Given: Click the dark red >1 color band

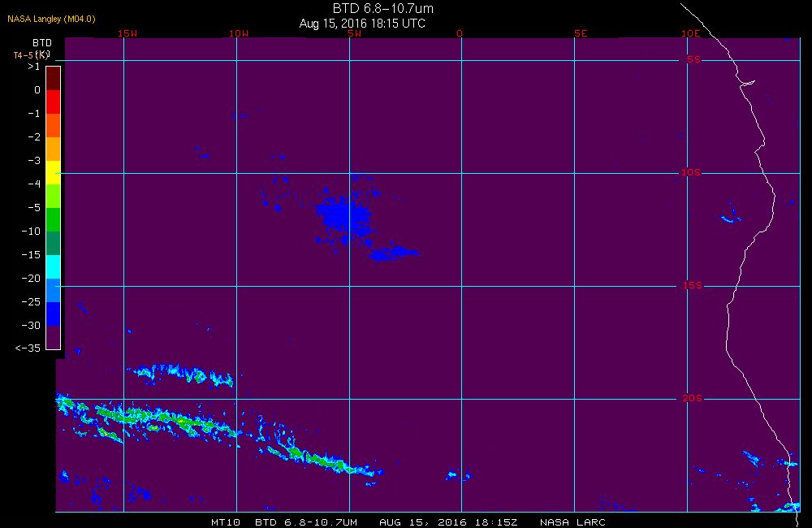Looking at the screenshot, I should coord(54,78).
